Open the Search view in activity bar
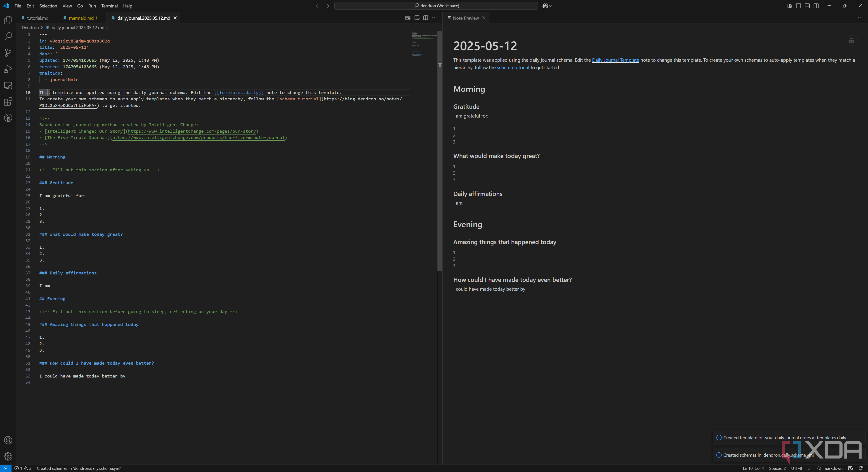868x472 pixels. pyautogui.click(x=8, y=36)
